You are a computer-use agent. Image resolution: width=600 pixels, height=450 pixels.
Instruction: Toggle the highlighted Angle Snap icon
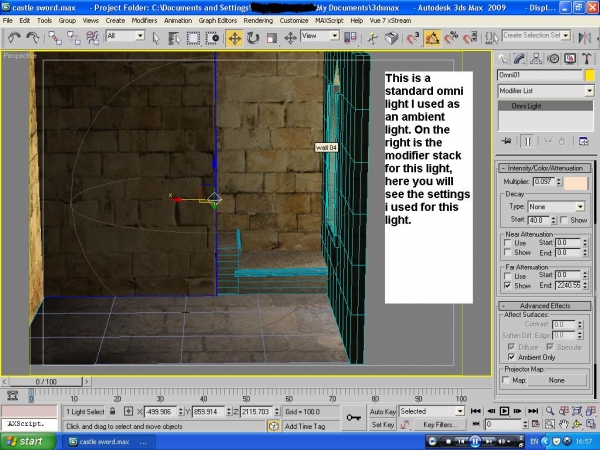(x=432, y=38)
